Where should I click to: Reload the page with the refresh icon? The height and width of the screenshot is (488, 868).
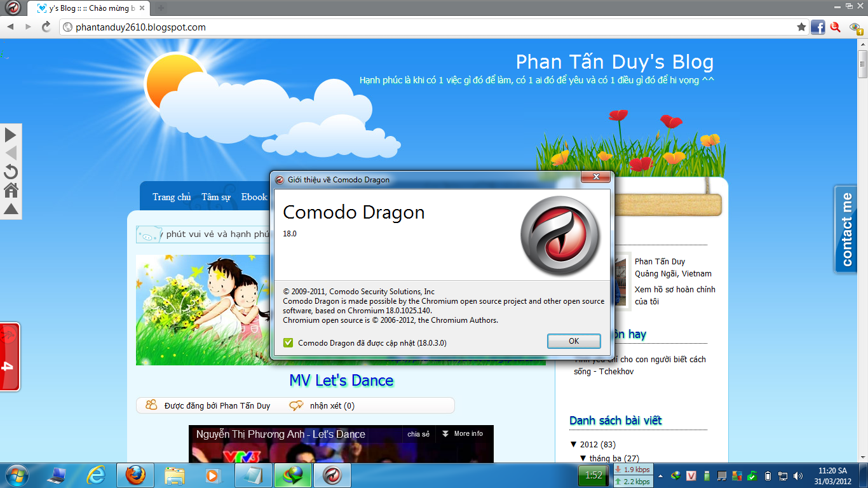[x=46, y=27]
